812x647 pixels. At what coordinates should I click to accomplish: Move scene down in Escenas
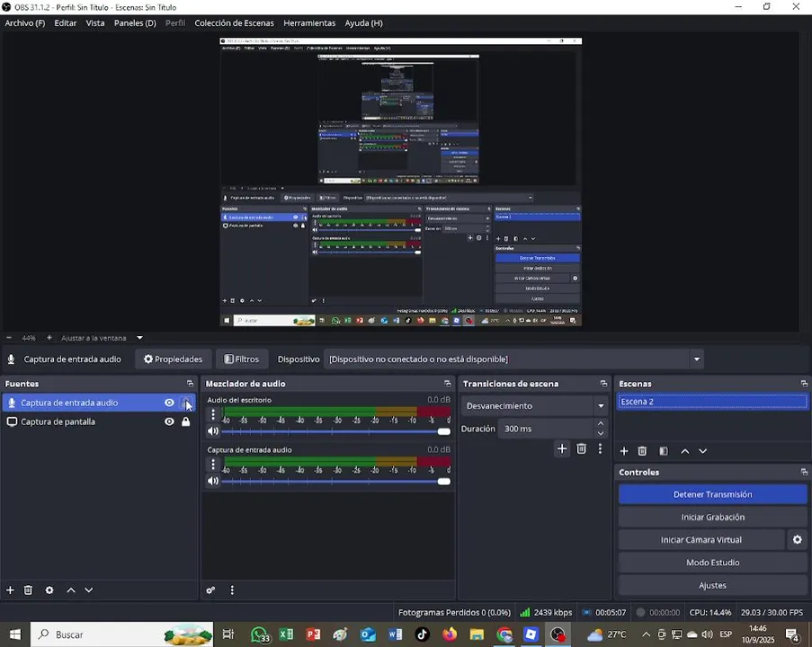[x=702, y=451]
